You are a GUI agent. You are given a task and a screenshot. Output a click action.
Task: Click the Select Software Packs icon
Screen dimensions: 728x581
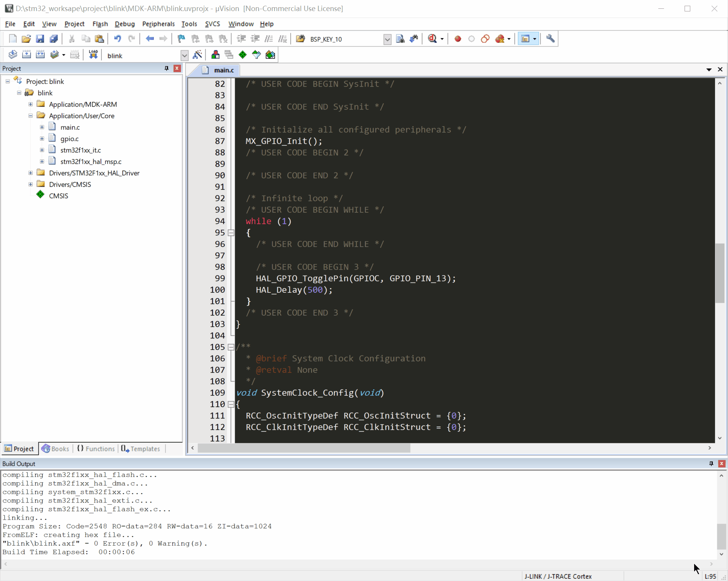pyautogui.click(x=256, y=55)
